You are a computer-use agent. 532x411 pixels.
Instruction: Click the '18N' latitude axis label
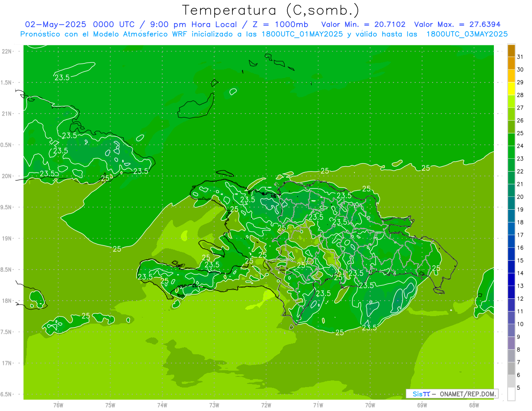pyautogui.click(x=7, y=301)
